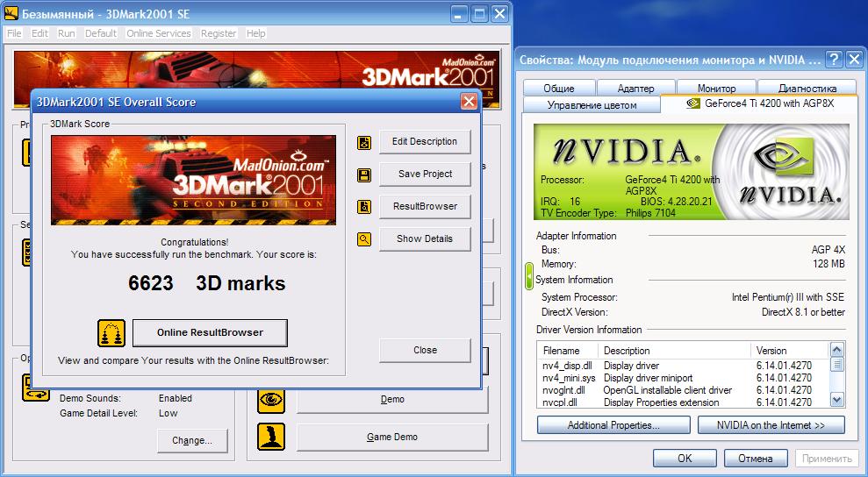Click the Change... options button

(x=192, y=440)
